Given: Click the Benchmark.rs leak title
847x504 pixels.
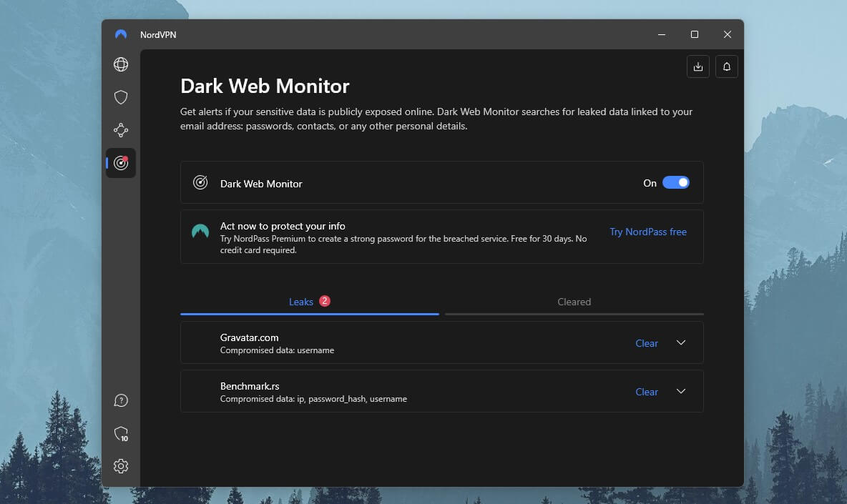Looking at the screenshot, I should (x=250, y=386).
